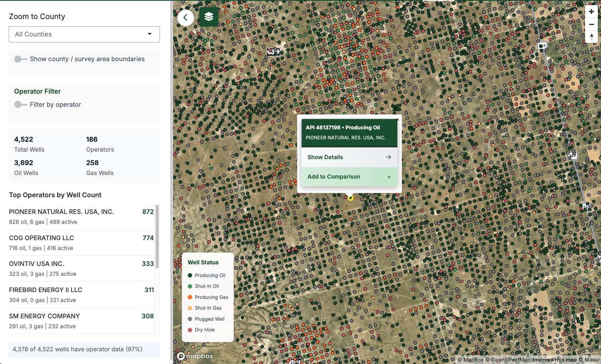Viewport: 601px width, 364px height.
Task: Click the 4,522 Total Wells stat
Action: 29,144
